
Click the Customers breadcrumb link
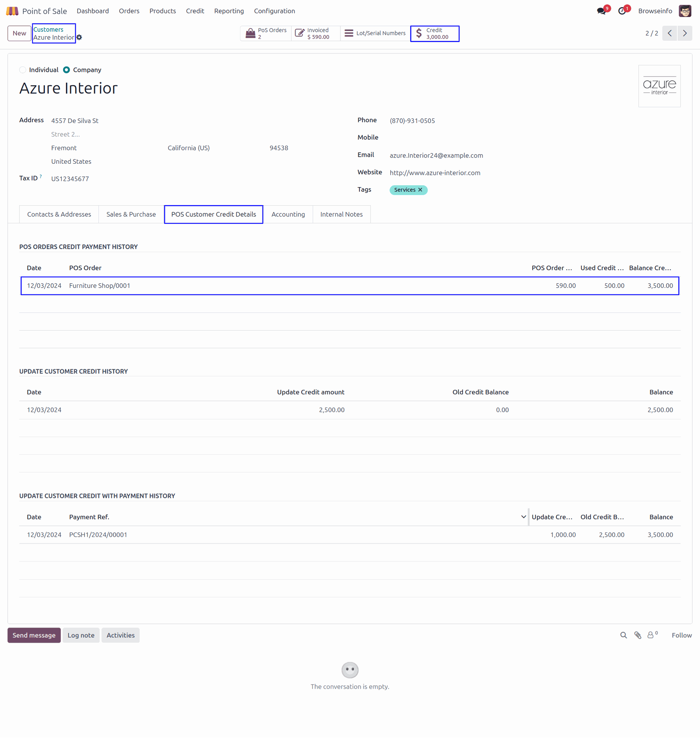[x=48, y=29]
